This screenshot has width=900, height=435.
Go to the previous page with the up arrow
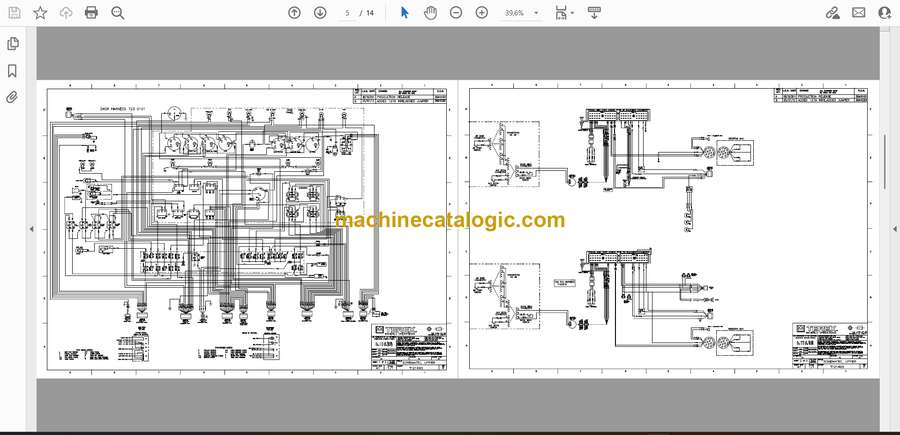[294, 13]
